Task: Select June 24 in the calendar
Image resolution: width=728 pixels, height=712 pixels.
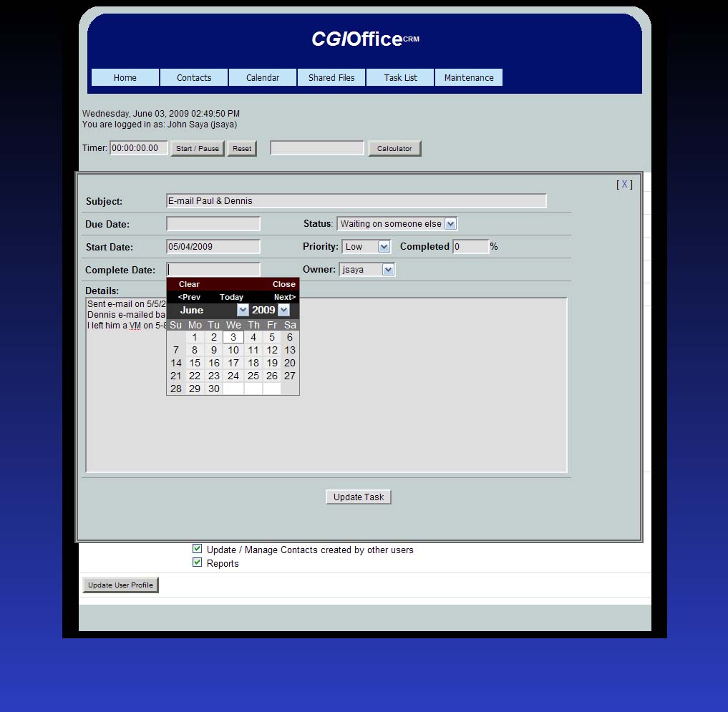Action: pos(233,376)
